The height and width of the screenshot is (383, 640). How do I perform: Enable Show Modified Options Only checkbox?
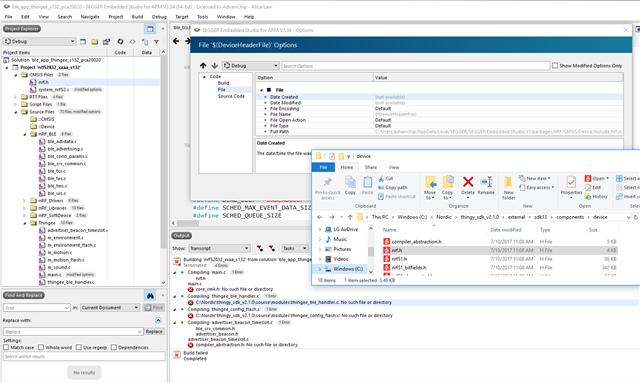(555, 65)
